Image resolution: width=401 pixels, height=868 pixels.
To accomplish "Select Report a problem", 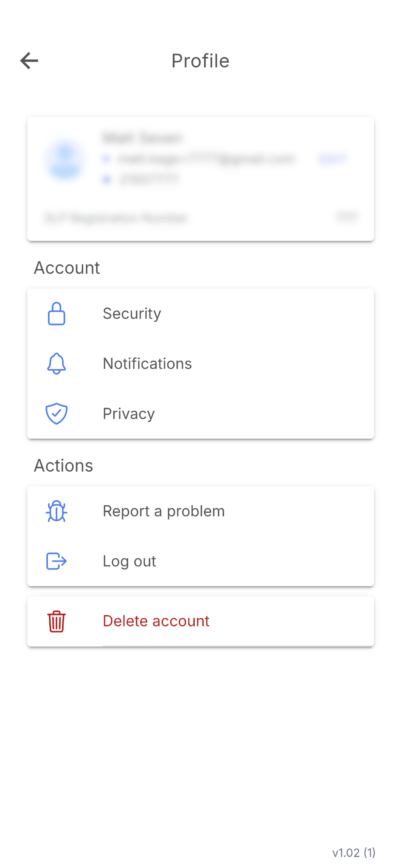I will pos(164,511).
